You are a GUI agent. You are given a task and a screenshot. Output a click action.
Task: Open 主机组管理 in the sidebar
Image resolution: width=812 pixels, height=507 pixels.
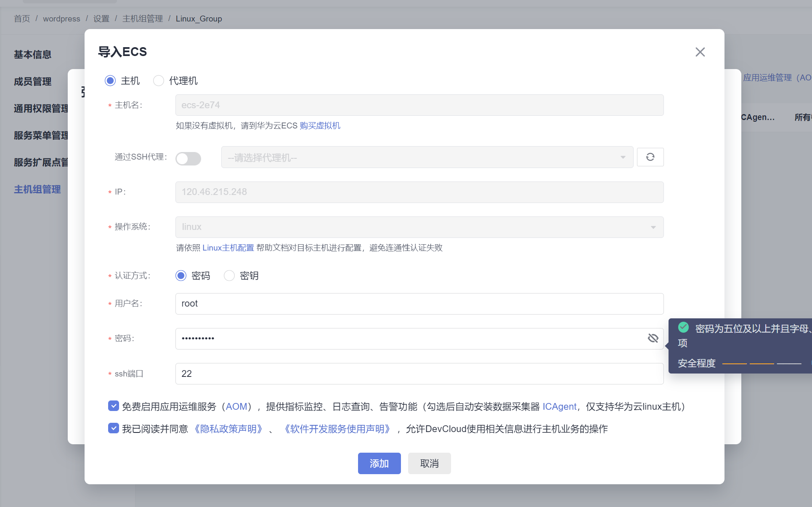pyautogui.click(x=37, y=189)
